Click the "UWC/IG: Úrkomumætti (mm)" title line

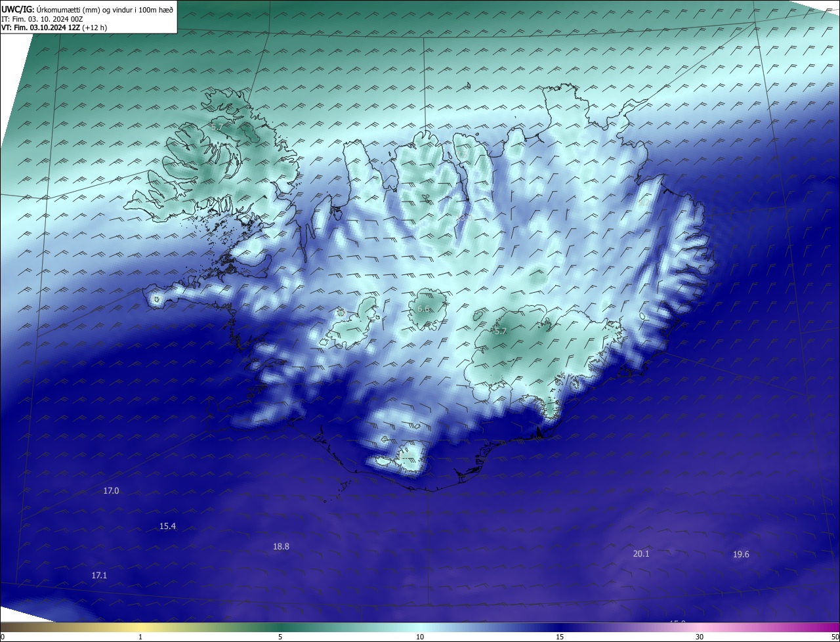click(x=87, y=9)
